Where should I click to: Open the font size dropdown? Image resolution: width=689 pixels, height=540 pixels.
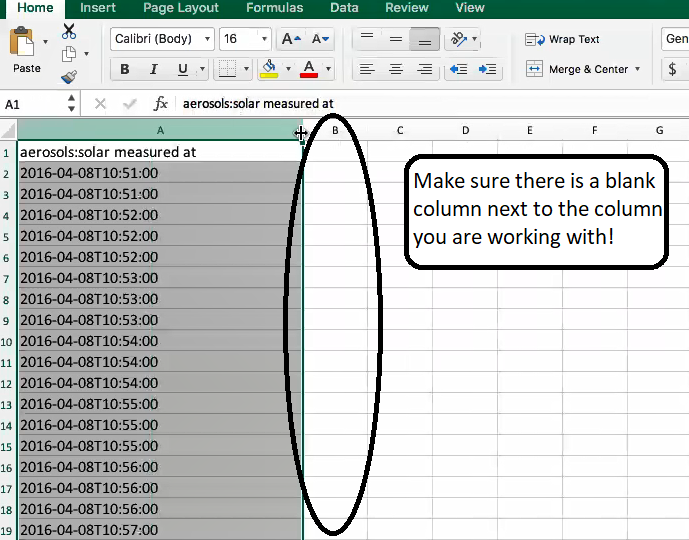coord(264,40)
